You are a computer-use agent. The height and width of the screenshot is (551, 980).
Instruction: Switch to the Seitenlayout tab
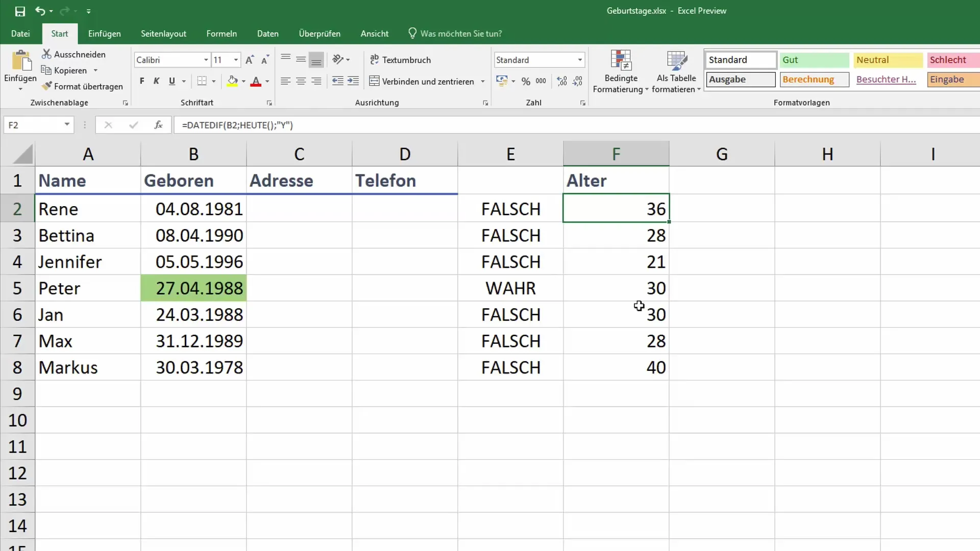[163, 34]
